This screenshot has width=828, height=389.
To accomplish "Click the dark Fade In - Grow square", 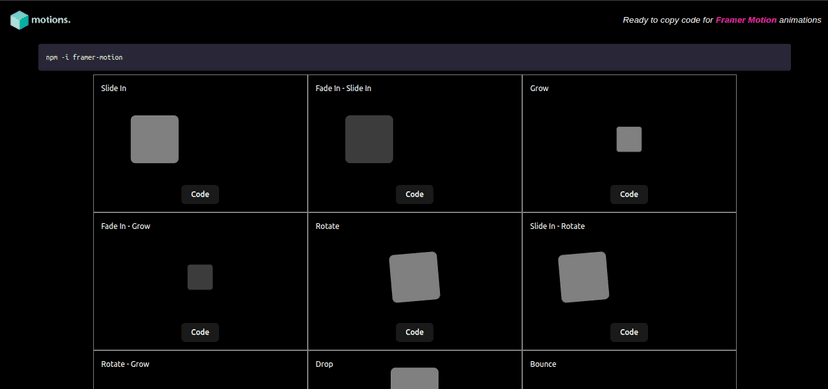I will pos(200,277).
